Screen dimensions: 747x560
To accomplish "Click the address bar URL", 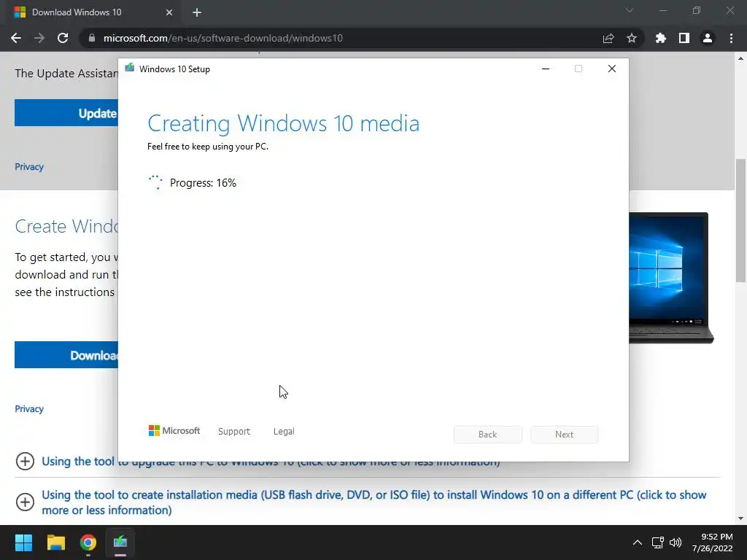I will [x=223, y=38].
